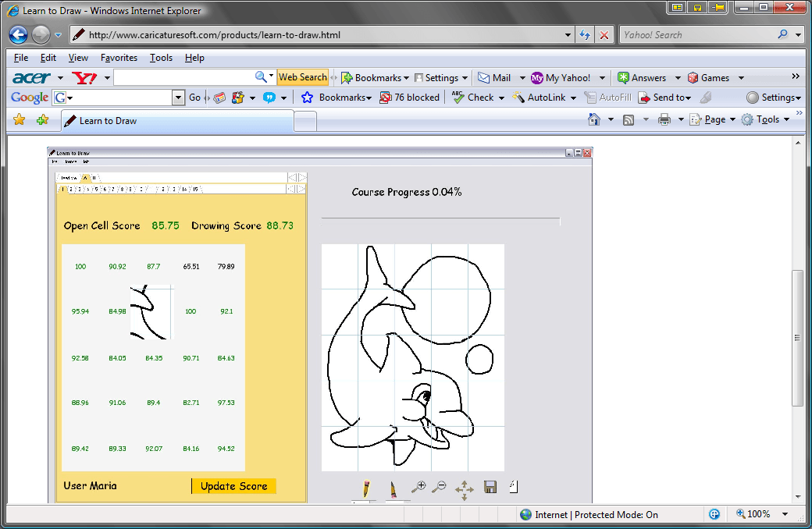Viewport: 812px width, 529px height.
Task: Click the save floppy disk icon
Action: 490,487
